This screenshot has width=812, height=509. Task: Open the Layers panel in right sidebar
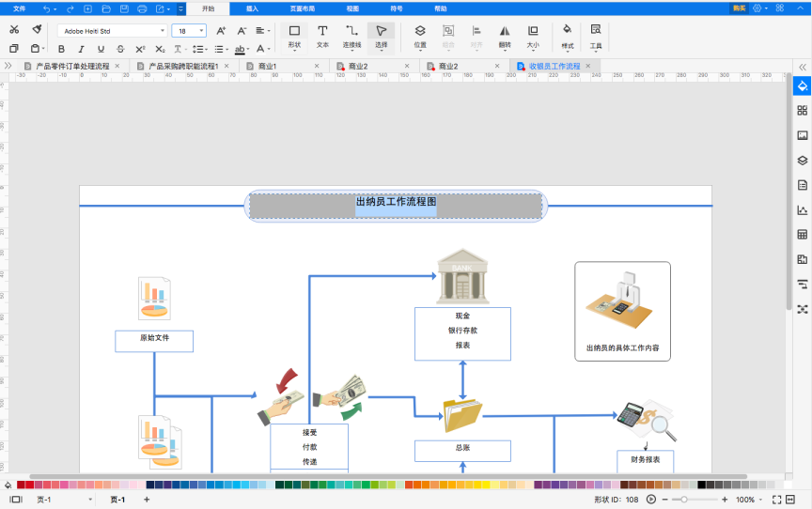[803, 161]
